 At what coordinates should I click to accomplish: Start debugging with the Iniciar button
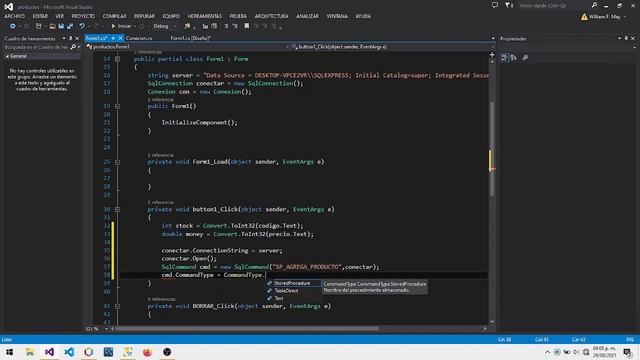click(x=121, y=26)
